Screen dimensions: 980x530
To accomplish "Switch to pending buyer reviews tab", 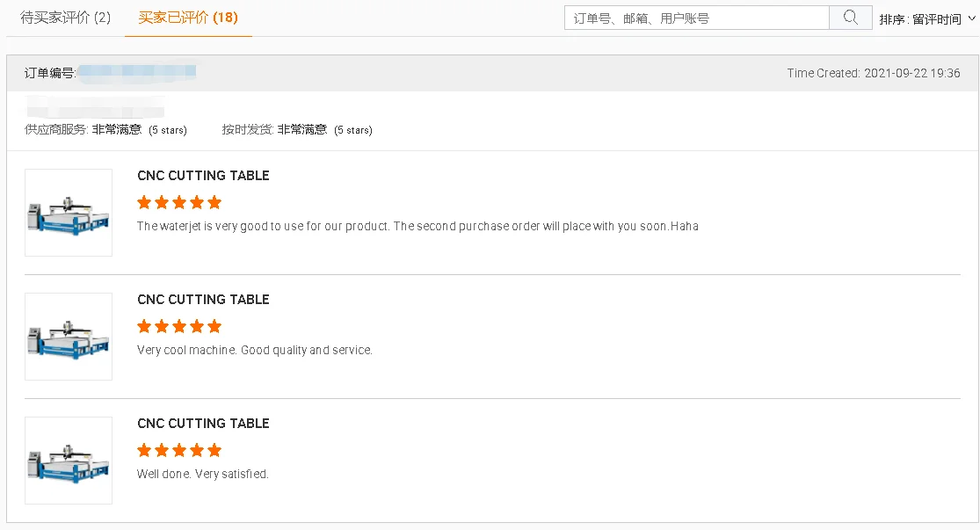I will point(65,18).
